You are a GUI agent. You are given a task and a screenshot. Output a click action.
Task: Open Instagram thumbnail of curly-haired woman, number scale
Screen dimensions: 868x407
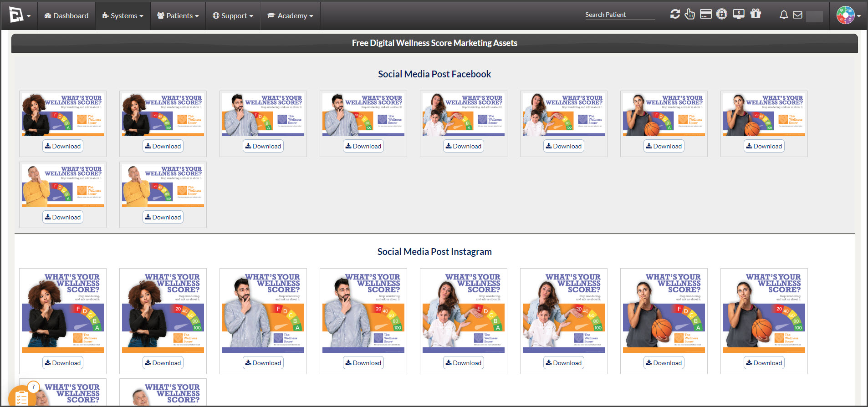point(163,312)
